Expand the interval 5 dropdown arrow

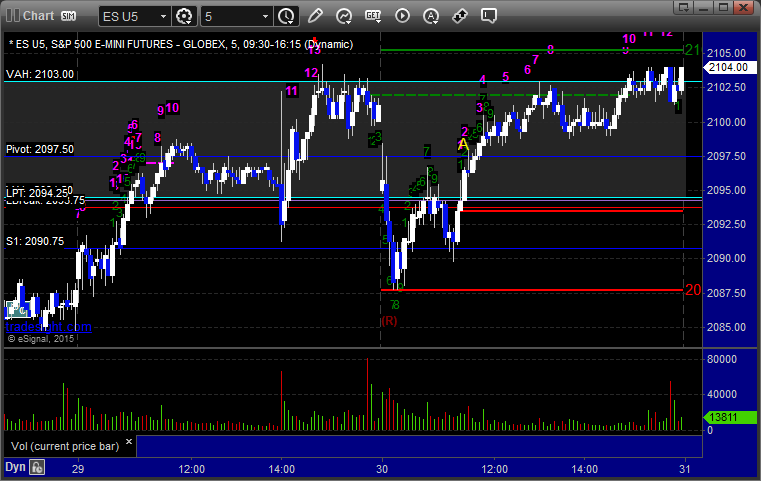[265, 17]
